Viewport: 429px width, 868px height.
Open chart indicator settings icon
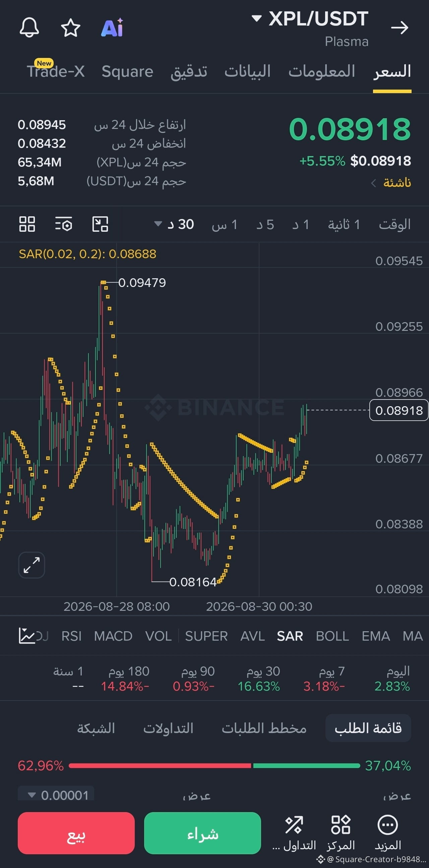coord(63,224)
